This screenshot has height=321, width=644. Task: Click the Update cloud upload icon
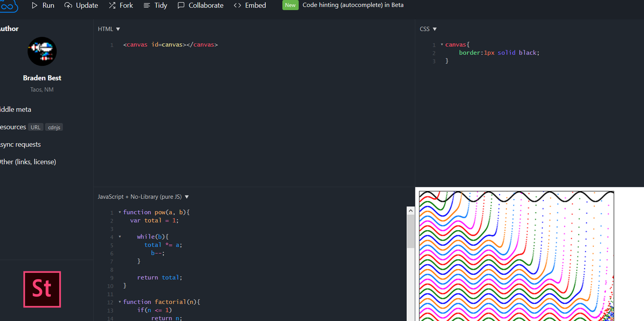pos(68,5)
